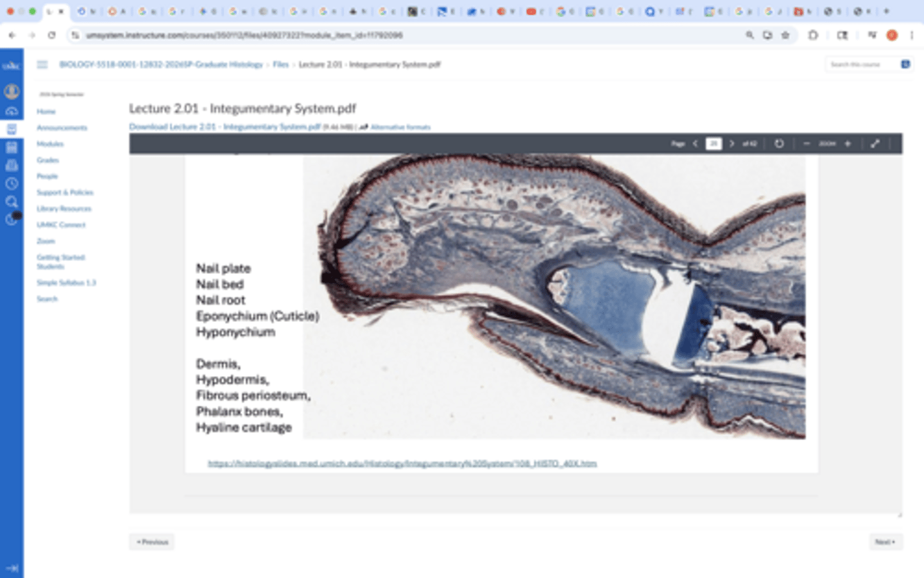
Task: Open the Help icon with notification badge
Action: click(12, 219)
